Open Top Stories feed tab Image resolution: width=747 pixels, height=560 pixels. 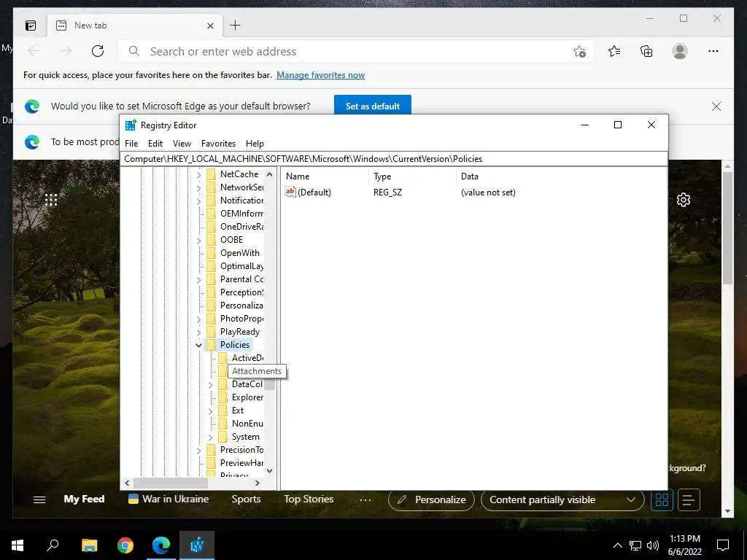point(309,499)
